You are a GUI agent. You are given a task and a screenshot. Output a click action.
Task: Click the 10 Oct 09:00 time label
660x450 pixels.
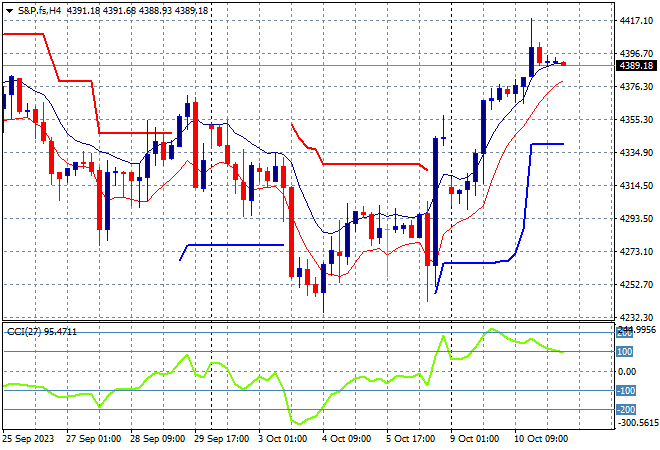point(541,439)
